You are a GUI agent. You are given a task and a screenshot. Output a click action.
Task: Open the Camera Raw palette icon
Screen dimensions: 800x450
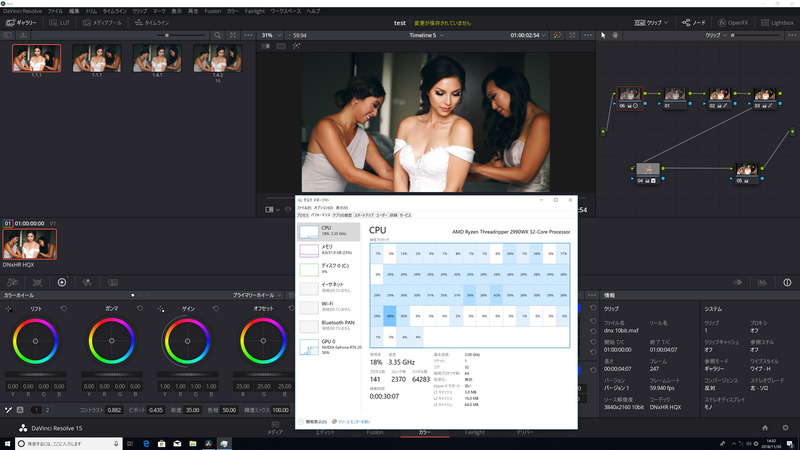click(x=13, y=282)
